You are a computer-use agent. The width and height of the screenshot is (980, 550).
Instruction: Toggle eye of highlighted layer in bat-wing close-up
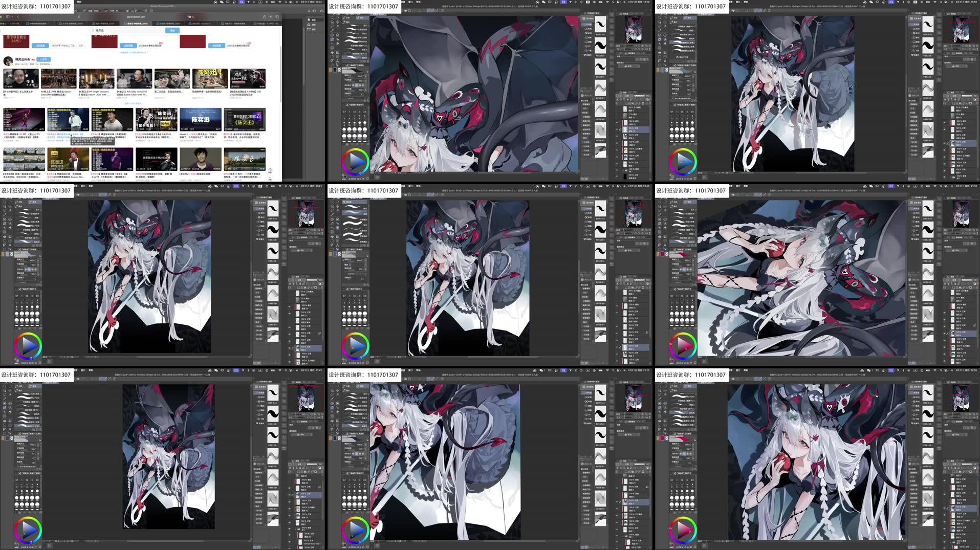617,129
